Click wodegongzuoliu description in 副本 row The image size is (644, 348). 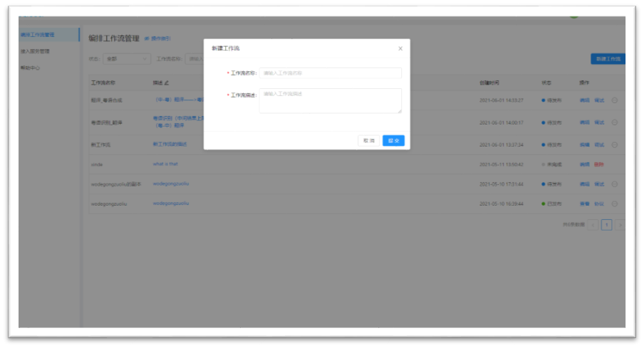pos(171,184)
